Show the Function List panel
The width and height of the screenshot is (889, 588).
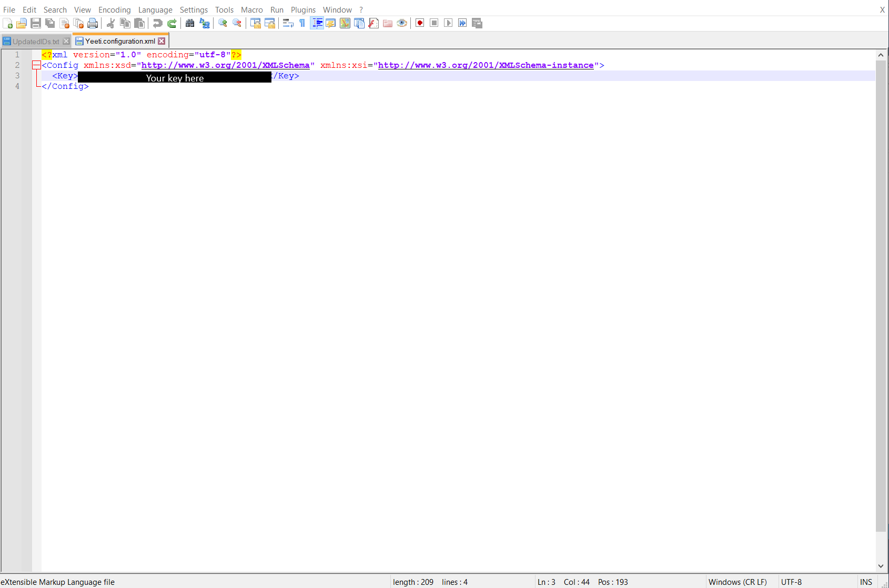(x=373, y=23)
